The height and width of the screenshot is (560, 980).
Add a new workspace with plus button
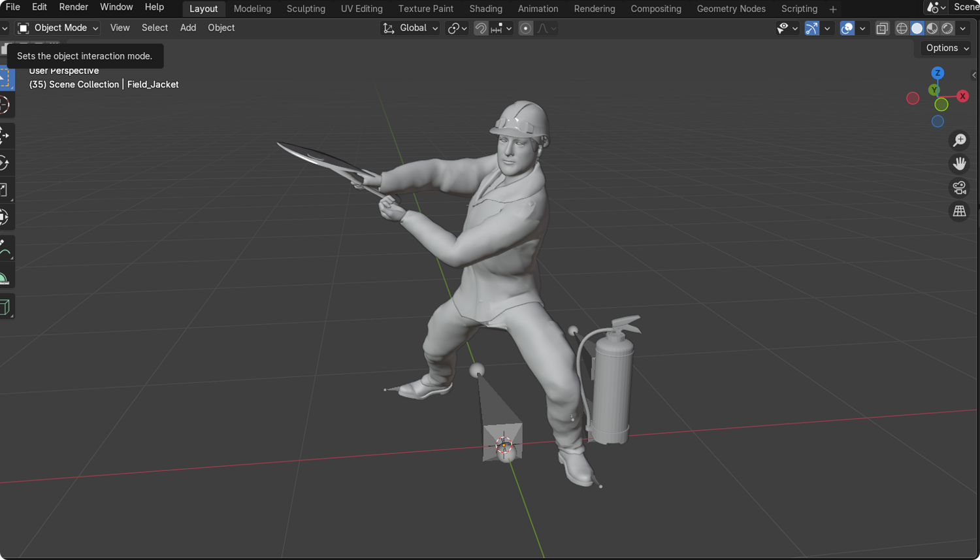pyautogui.click(x=832, y=9)
